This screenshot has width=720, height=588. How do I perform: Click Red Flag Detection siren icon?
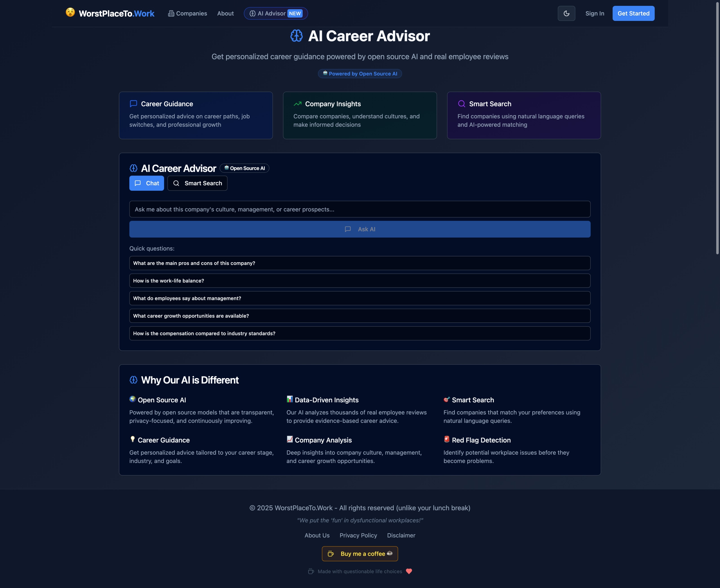coord(447,439)
